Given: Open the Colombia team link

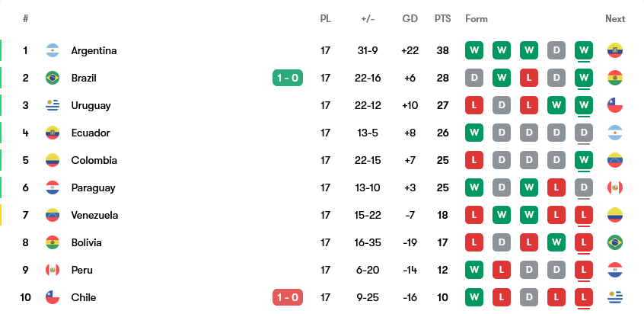Looking at the screenshot, I should (x=94, y=160).
